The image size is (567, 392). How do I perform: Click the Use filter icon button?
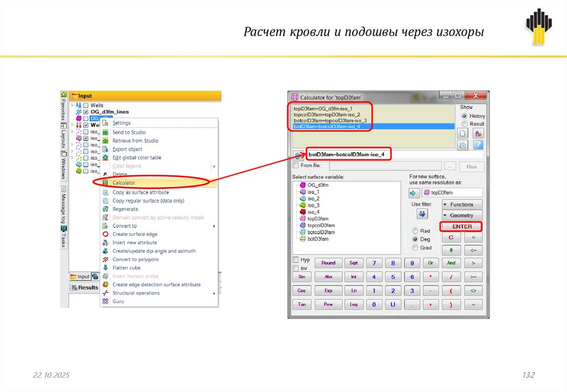pyautogui.click(x=422, y=214)
